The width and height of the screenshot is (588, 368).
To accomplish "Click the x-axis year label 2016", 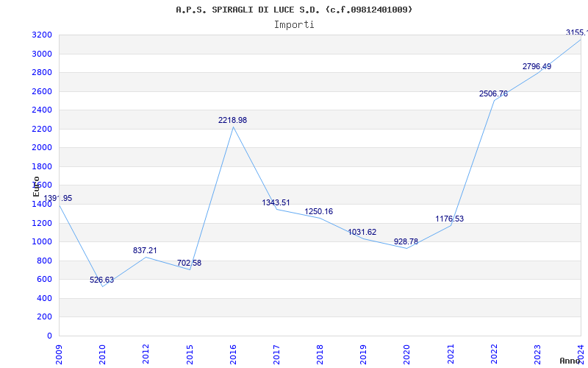I will (233, 354).
